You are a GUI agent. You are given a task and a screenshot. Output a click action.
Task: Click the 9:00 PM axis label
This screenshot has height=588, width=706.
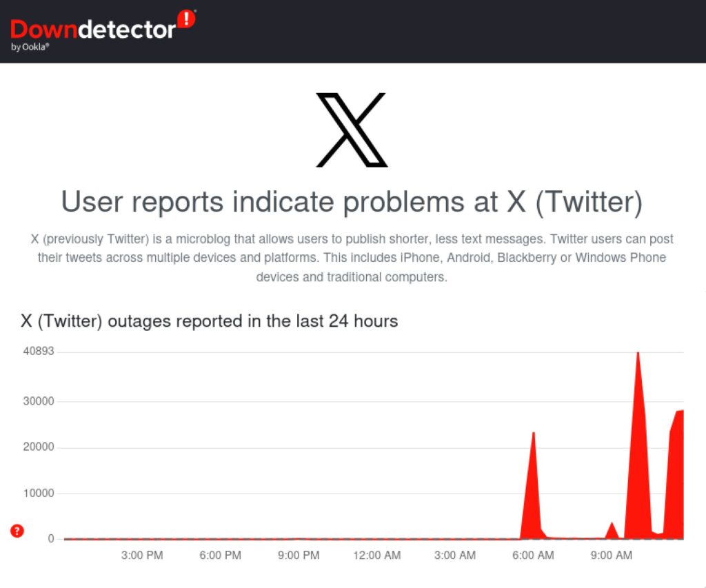click(299, 555)
